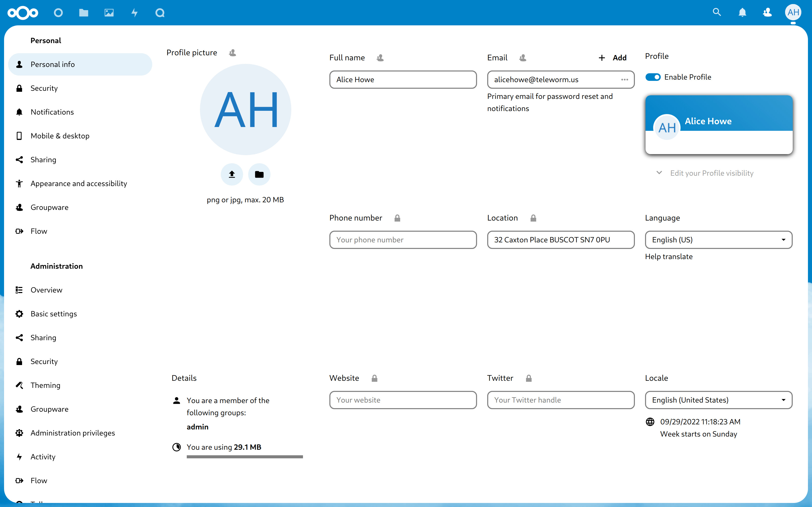The height and width of the screenshot is (507, 812).
Task: Open the Files app icon
Action: click(x=83, y=13)
